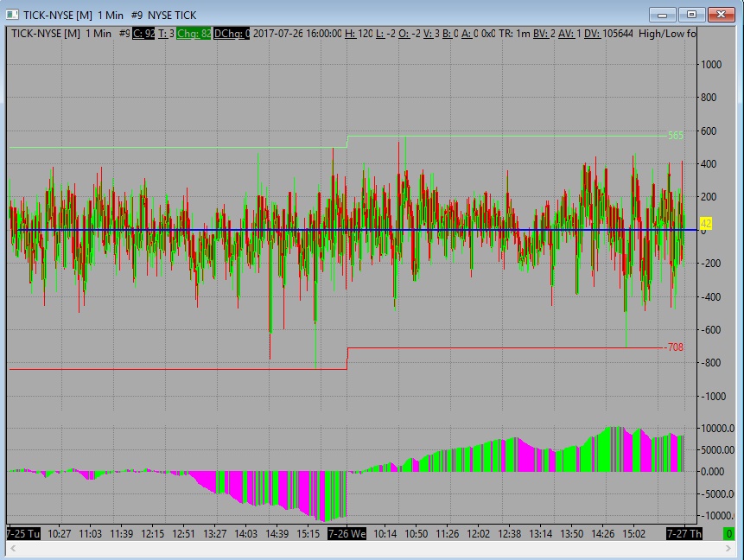Viewport: 744px width, 560px height.
Task: Click the 600 value on price scale
Action: [x=709, y=131]
